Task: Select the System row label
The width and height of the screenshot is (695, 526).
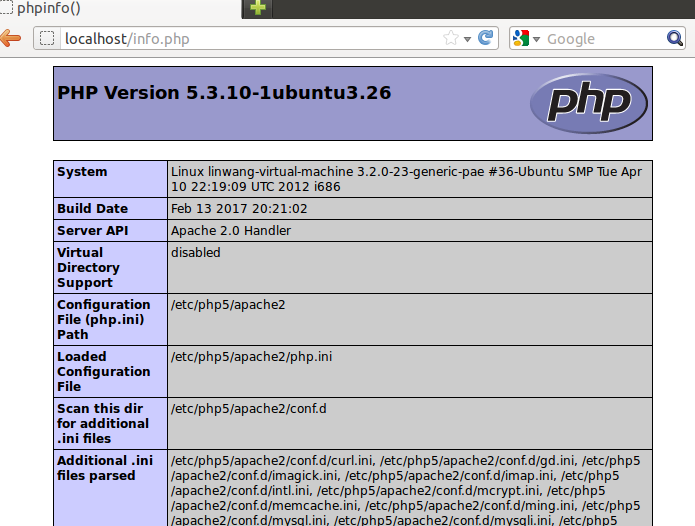Action: pos(82,171)
